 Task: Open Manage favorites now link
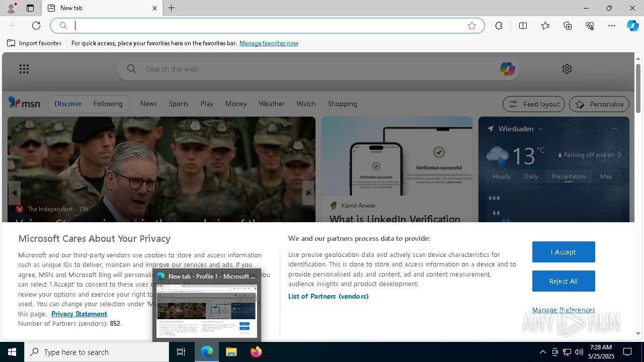[x=269, y=43]
